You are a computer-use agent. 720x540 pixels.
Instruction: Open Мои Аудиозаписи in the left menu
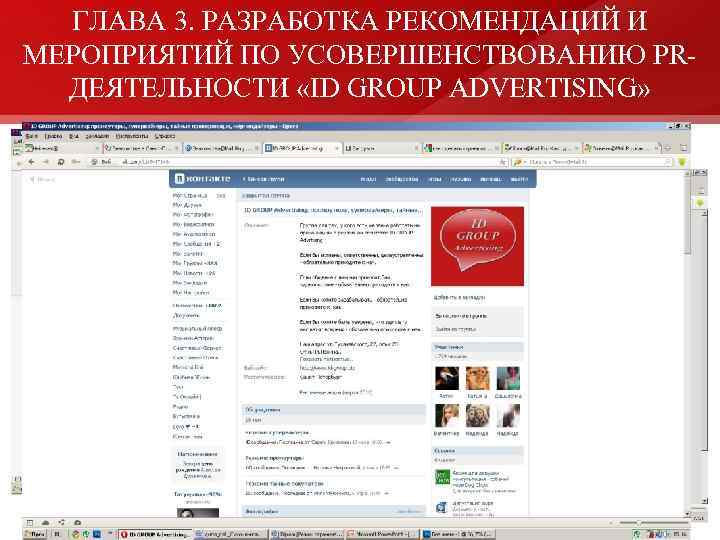[194, 234]
